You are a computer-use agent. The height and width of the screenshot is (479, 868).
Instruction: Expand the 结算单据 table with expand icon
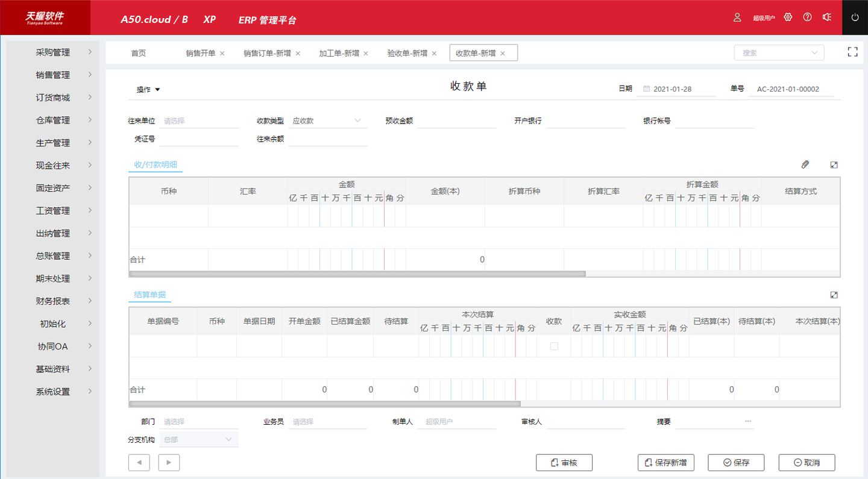coord(834,295)
